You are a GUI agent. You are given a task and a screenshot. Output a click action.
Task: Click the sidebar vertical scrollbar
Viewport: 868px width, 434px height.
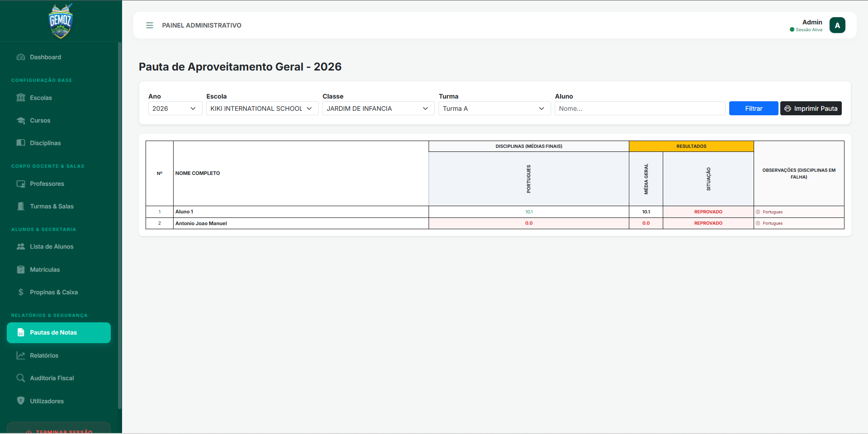pyautogui.click(x=119, y=226)
